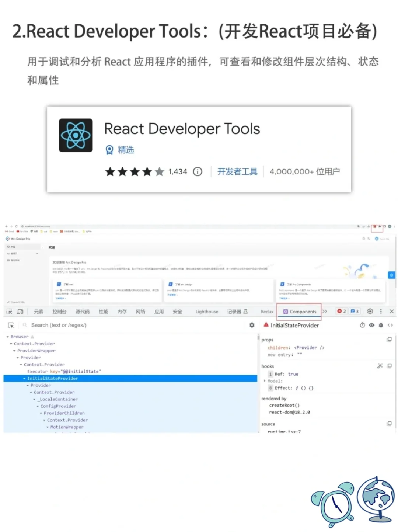The image size is (398, 532).
Task: Activate the DevTools inspect element picker icon
Action: [9, 312]
